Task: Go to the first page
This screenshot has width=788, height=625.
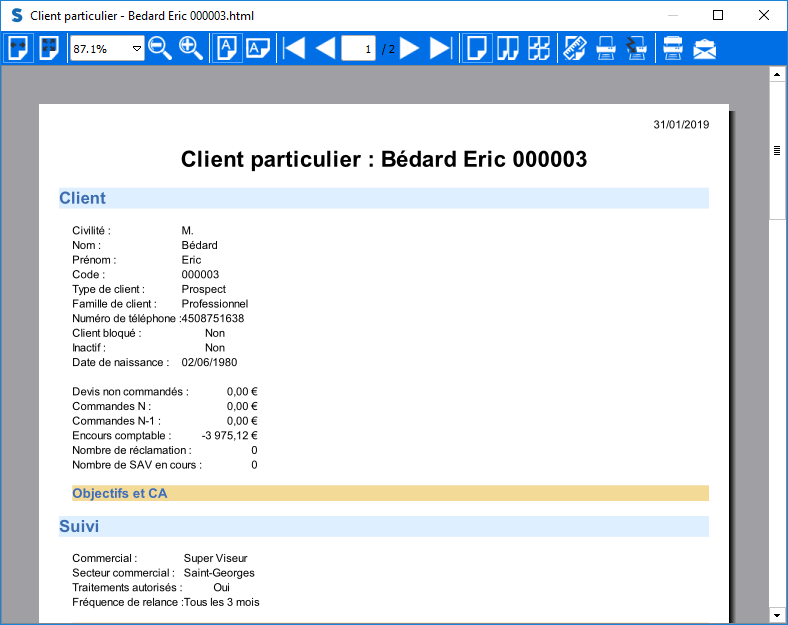Action: 294,48
